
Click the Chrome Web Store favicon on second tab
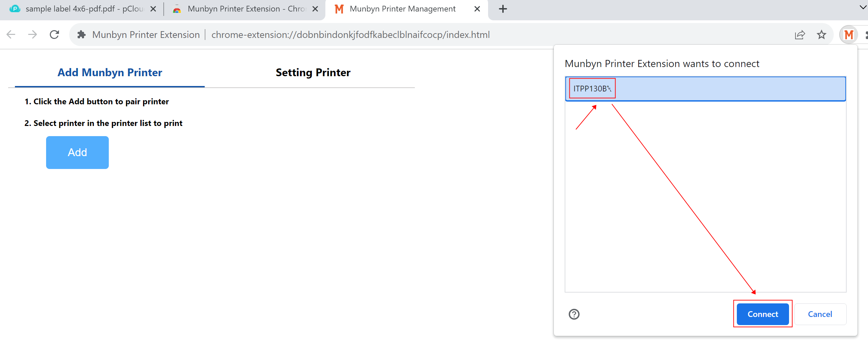177,9
